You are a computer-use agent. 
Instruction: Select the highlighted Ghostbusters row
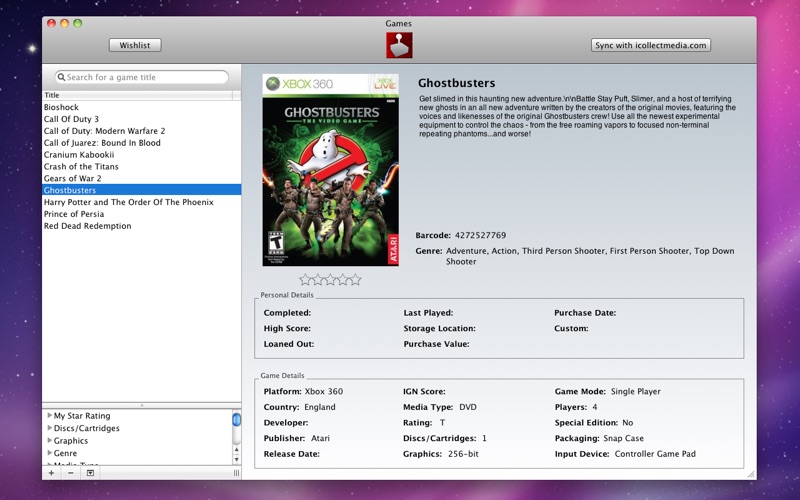141,190
